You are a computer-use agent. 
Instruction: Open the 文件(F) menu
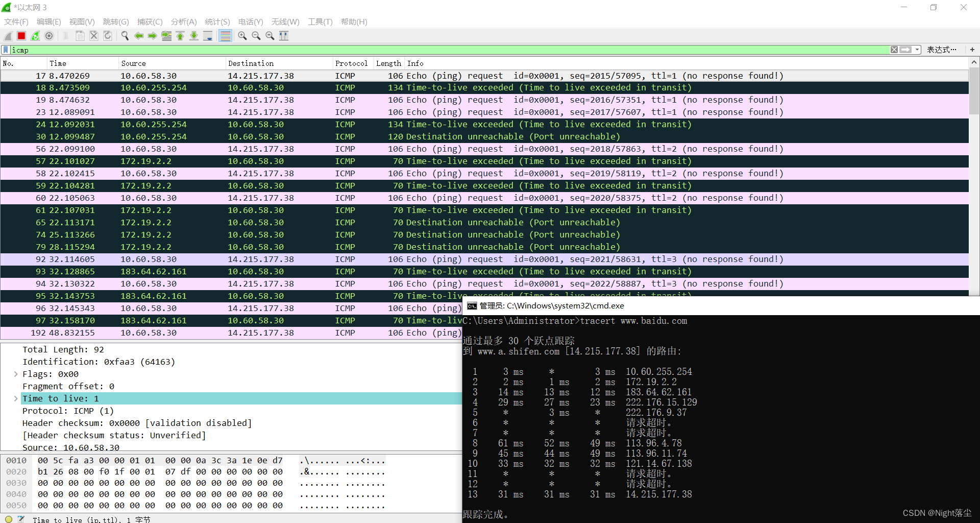point(16,21)
